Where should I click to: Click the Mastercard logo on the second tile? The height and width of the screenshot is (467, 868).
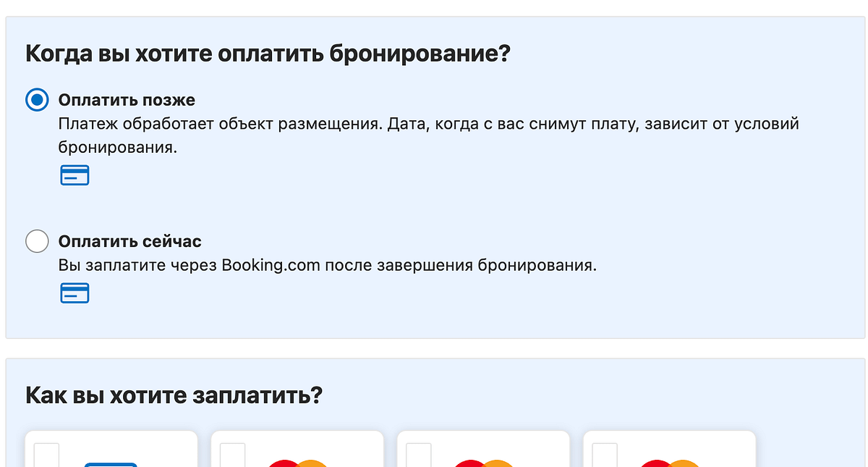(297, 463)
